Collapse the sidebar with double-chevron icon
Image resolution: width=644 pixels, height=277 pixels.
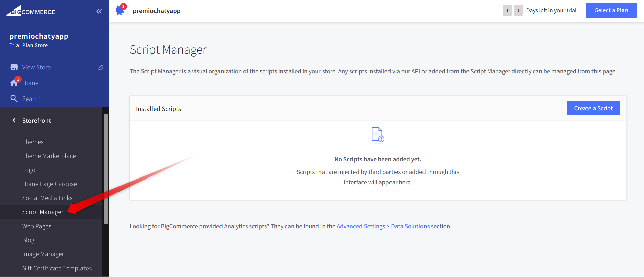coord(99,11)
